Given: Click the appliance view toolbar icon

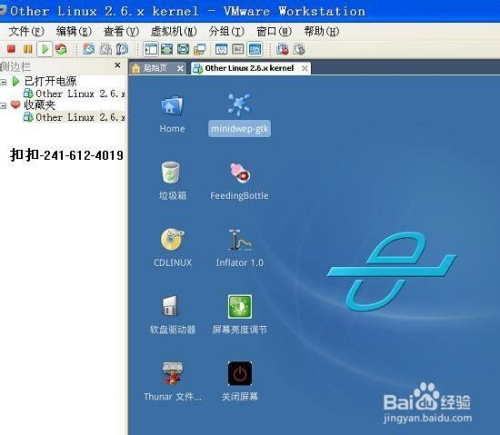Looking at the screenshot, I should point(238,49).
